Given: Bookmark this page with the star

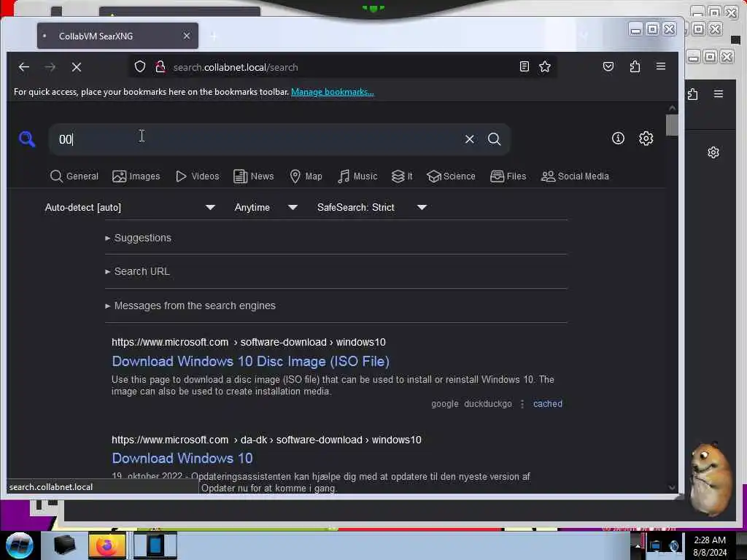Looking at the screenshot, I should [x=544, y=66].
